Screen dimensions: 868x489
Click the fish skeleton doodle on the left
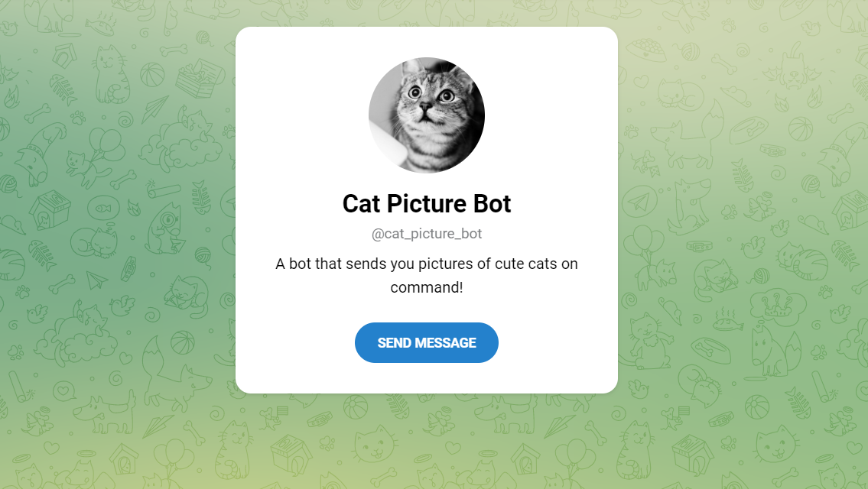pyautogui.click(x=63, y=88)
